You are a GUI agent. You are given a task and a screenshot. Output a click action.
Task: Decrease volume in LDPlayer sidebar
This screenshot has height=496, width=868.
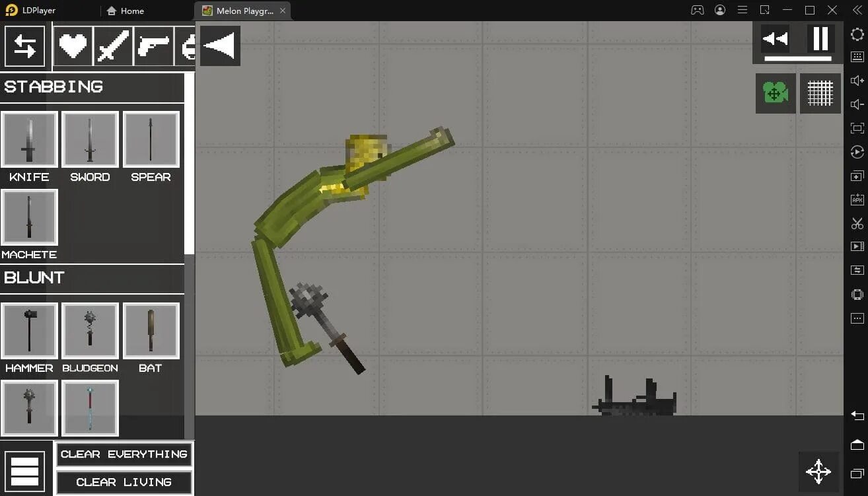tap(857, 104)
